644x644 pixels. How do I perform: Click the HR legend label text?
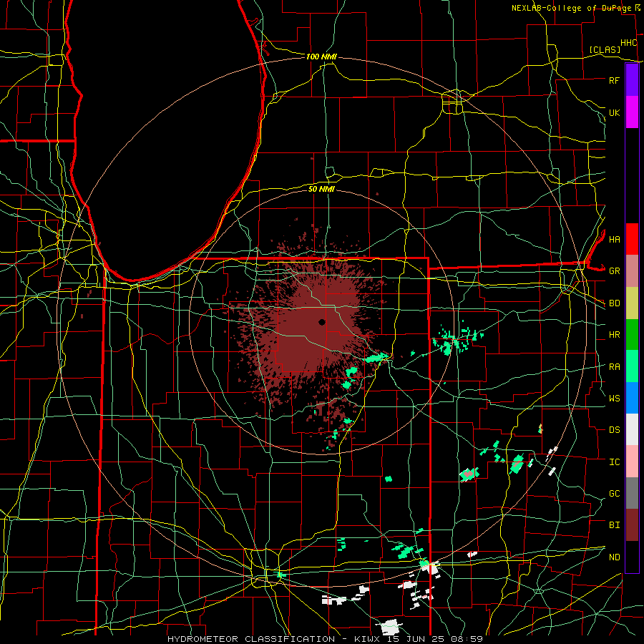click(615, 335)
